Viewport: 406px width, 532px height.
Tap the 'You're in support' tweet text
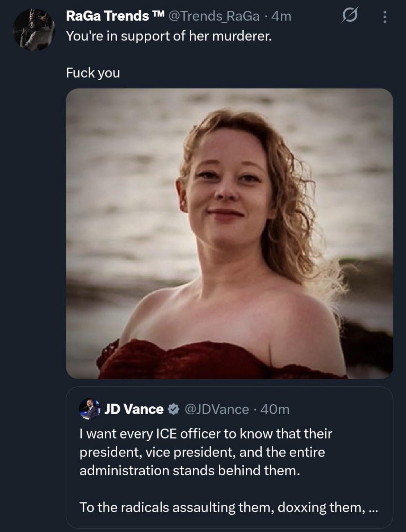pyautogui.click(x=169, y=36)
